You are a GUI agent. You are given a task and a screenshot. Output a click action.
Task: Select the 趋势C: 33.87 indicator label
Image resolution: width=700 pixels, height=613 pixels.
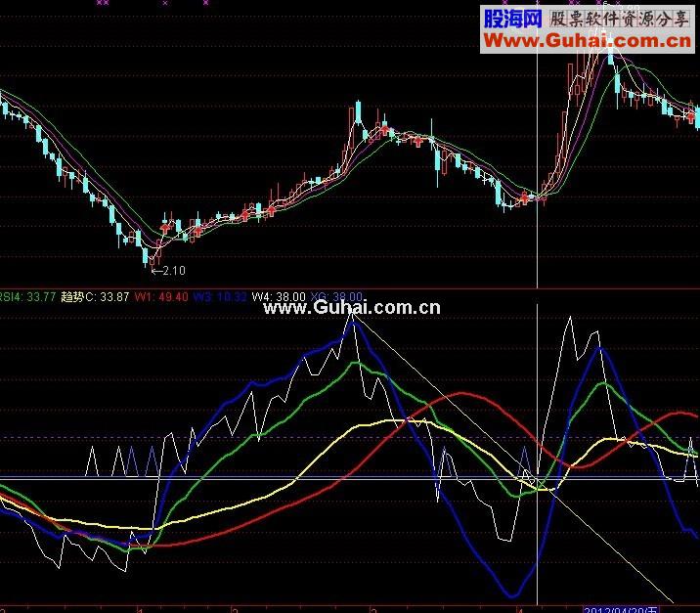coord(95,297)
